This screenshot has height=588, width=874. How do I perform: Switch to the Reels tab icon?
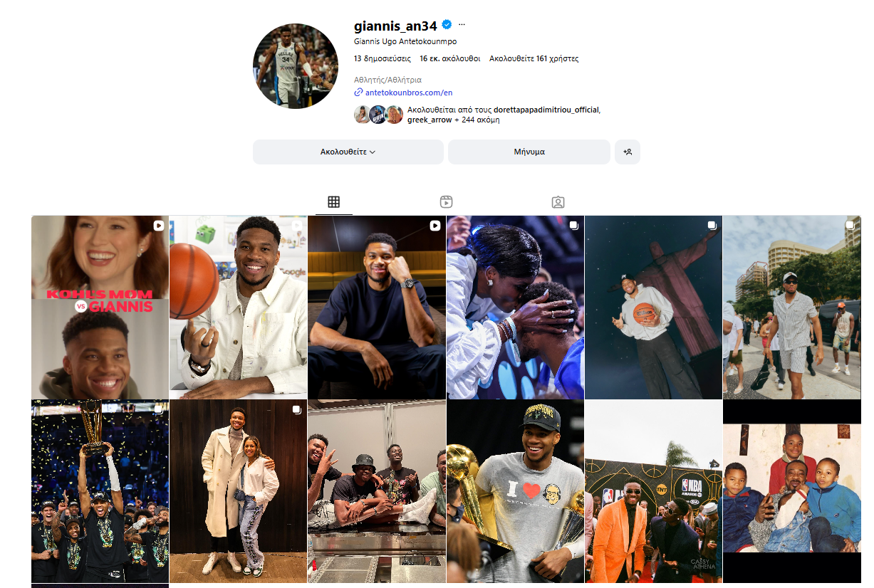[446, 202]
